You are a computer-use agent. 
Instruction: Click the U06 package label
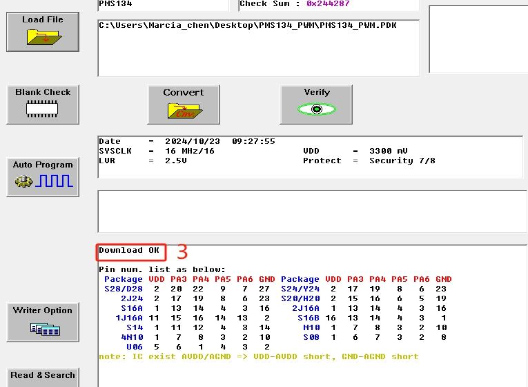click(135, 347)
